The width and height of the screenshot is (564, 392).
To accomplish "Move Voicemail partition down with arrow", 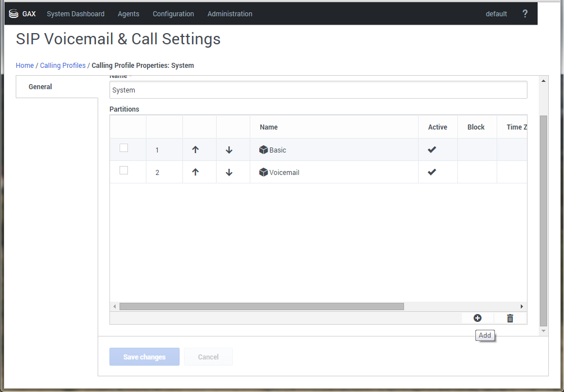I will tap(229, 172).
